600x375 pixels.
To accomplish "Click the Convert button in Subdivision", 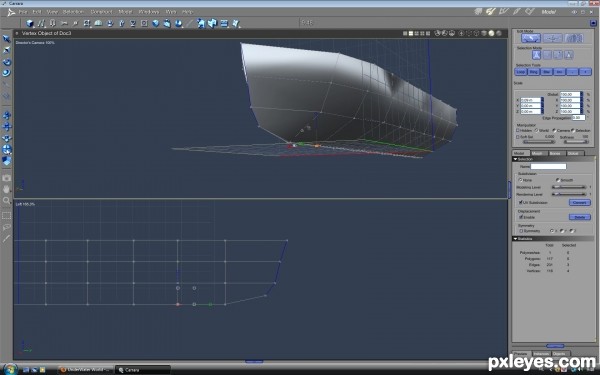I will [x=580, y=202].
